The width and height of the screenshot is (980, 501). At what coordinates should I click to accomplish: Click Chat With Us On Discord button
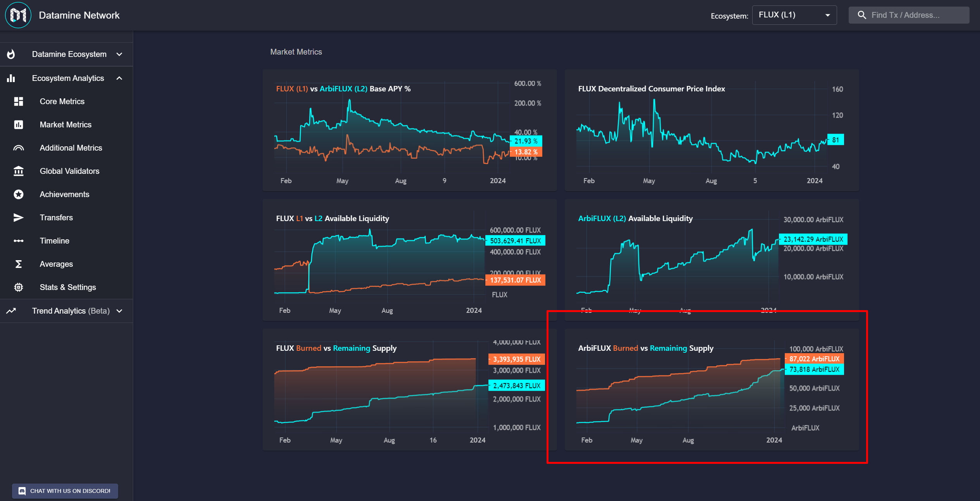[65, 491]
